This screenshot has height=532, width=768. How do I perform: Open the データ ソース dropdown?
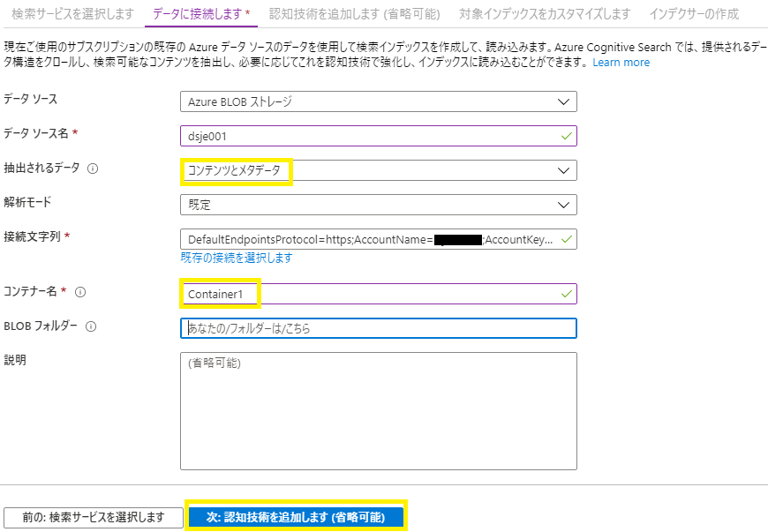tap(378, 101)
